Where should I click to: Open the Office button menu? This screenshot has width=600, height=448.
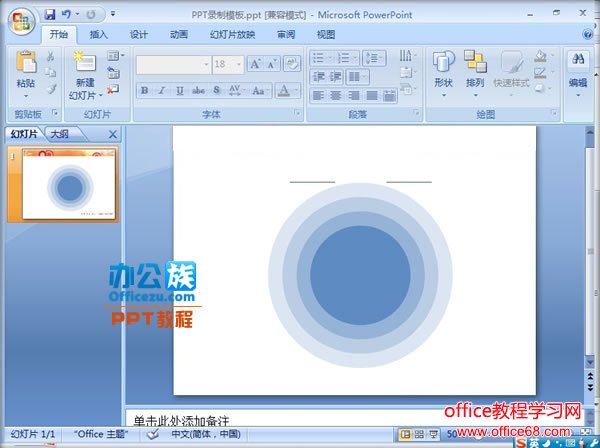click(x=22, y=21)
